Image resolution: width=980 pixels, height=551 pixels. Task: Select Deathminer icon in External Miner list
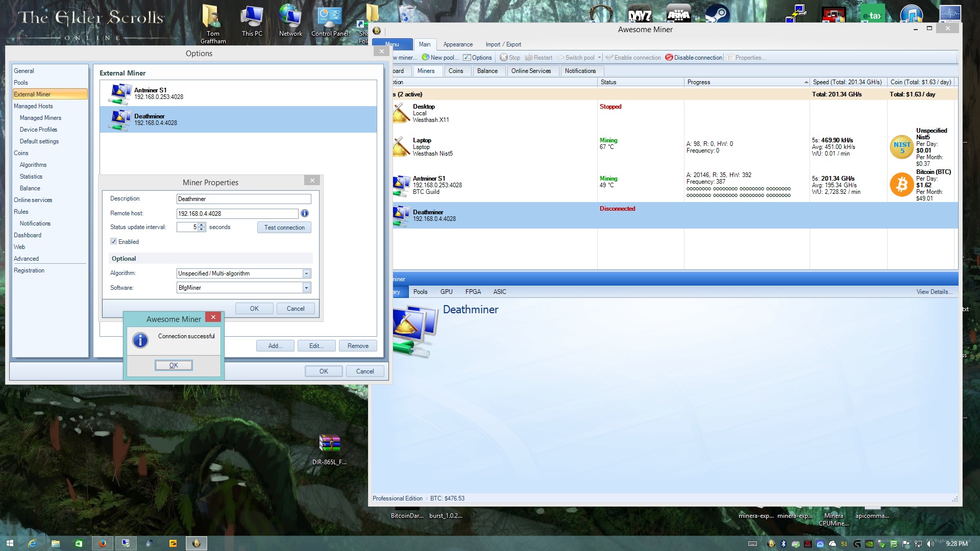(119, 120)
